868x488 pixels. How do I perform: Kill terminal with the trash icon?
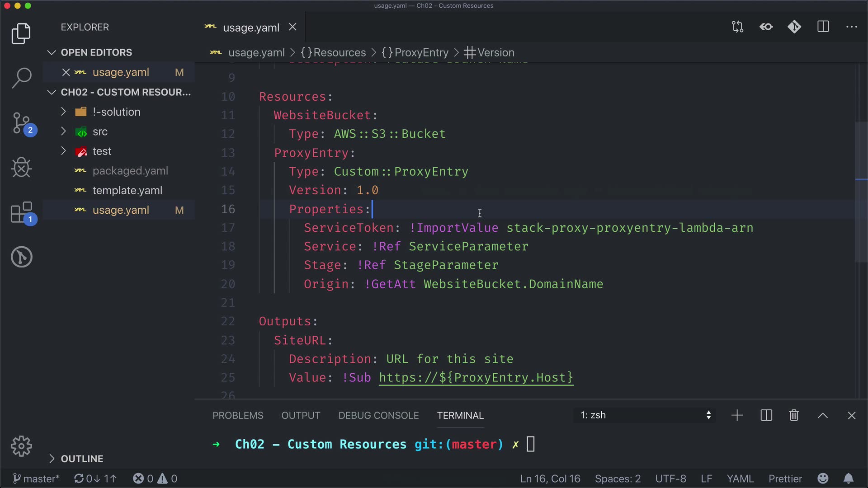click(x=794, y=415)
